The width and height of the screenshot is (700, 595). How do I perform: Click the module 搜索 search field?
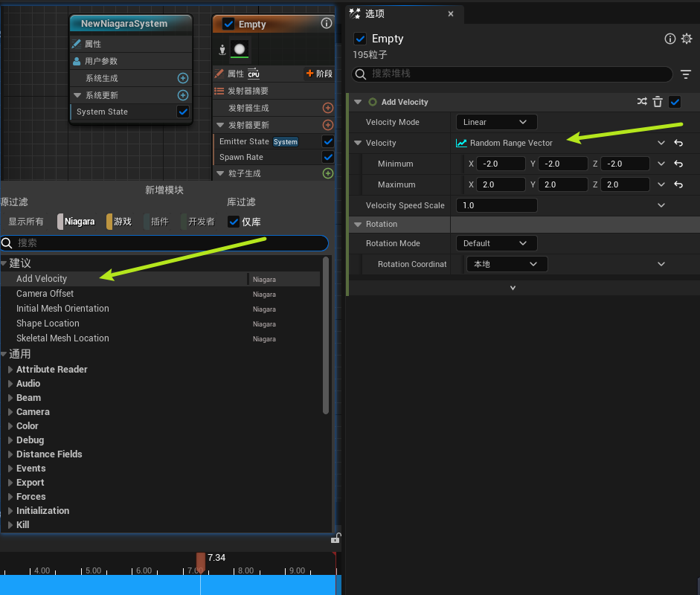coord(164,242)
